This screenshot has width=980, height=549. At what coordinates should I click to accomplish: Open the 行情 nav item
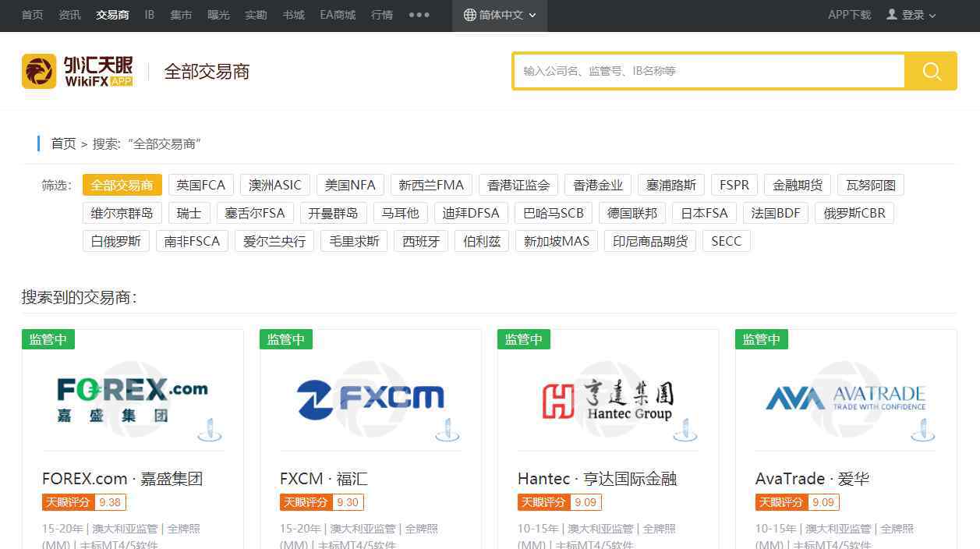382,15
